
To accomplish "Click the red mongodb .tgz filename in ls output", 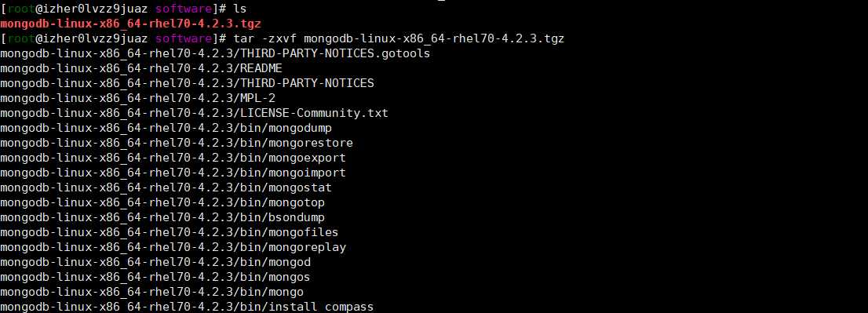I will coord(130,24).
